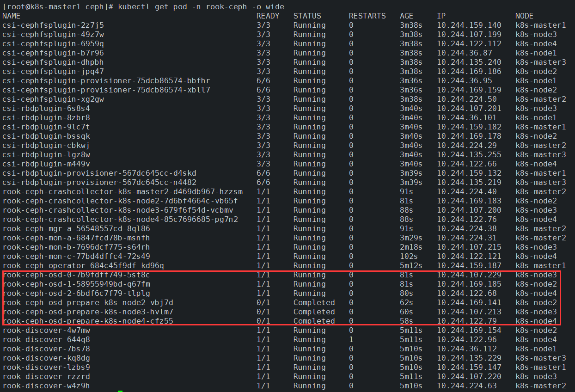575x392 pixels.
Task: Select pod name csi-rbdplugin-6s8s4
Action: tap(46, 108)
